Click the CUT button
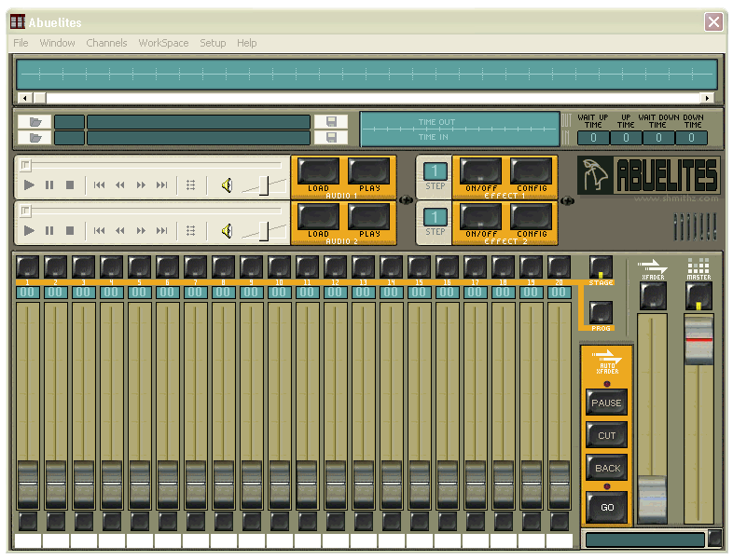733x560 pixels. tap(607, 435)
